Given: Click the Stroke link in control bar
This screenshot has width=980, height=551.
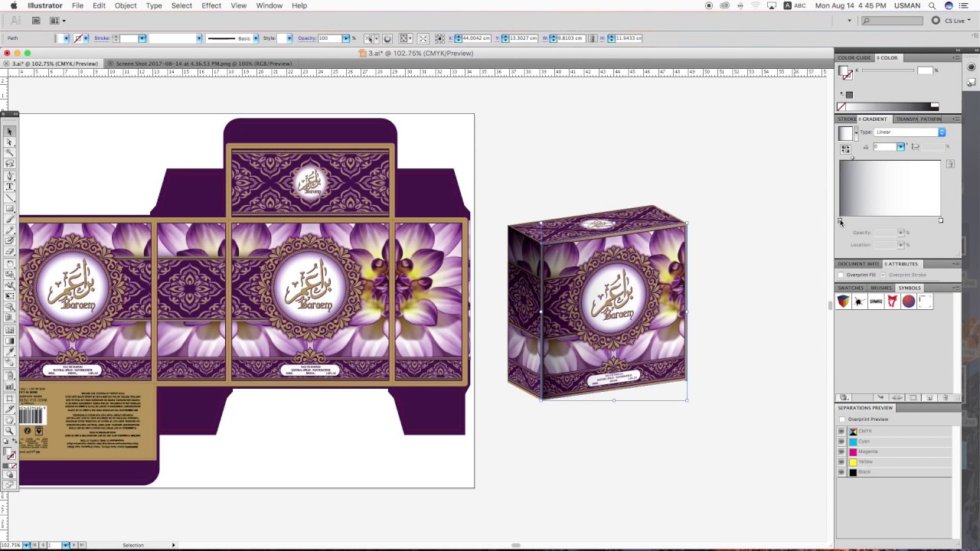Looking at the screenshot, I should click(102, 38).
